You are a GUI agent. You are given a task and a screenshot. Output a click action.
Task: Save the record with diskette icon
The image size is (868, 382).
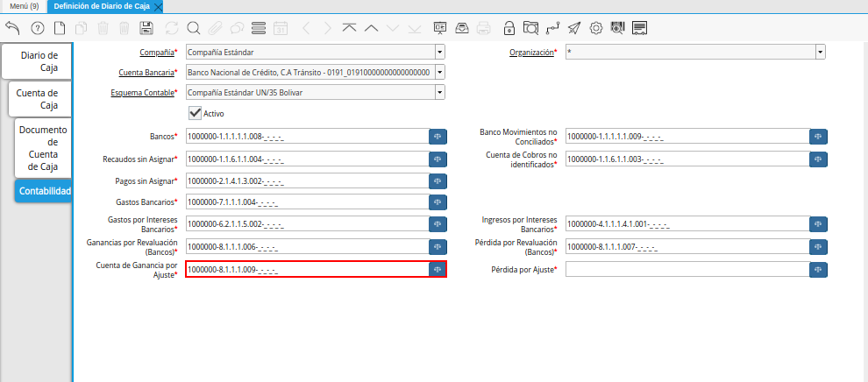pos(146,28)
